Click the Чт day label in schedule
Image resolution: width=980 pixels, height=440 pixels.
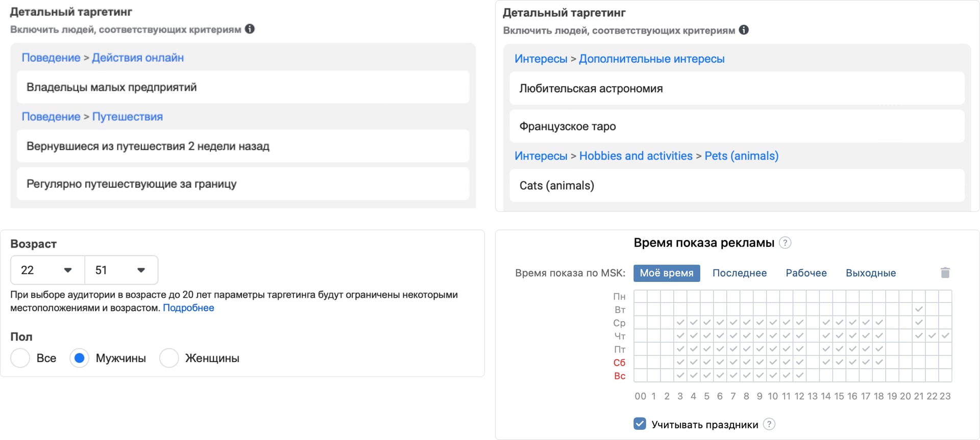[x=620, y=336]
